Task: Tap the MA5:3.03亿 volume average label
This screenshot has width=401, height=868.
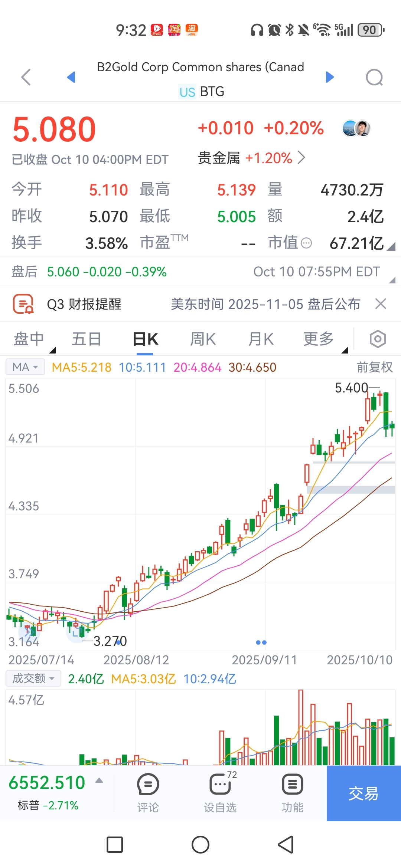Action: click(143, 679)
